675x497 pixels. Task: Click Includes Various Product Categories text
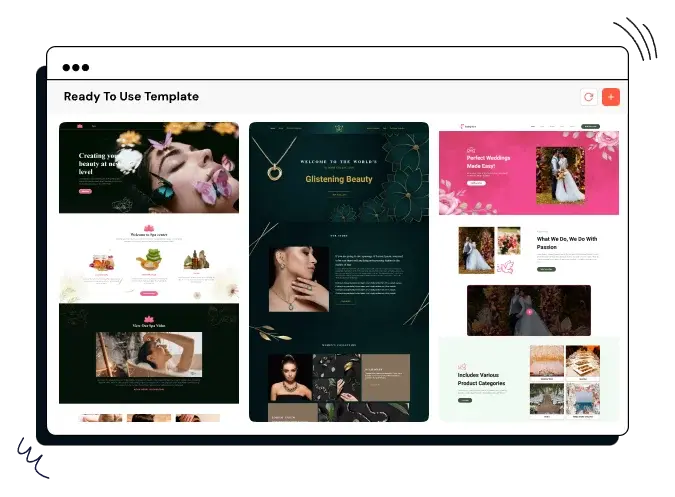point(481,379)
